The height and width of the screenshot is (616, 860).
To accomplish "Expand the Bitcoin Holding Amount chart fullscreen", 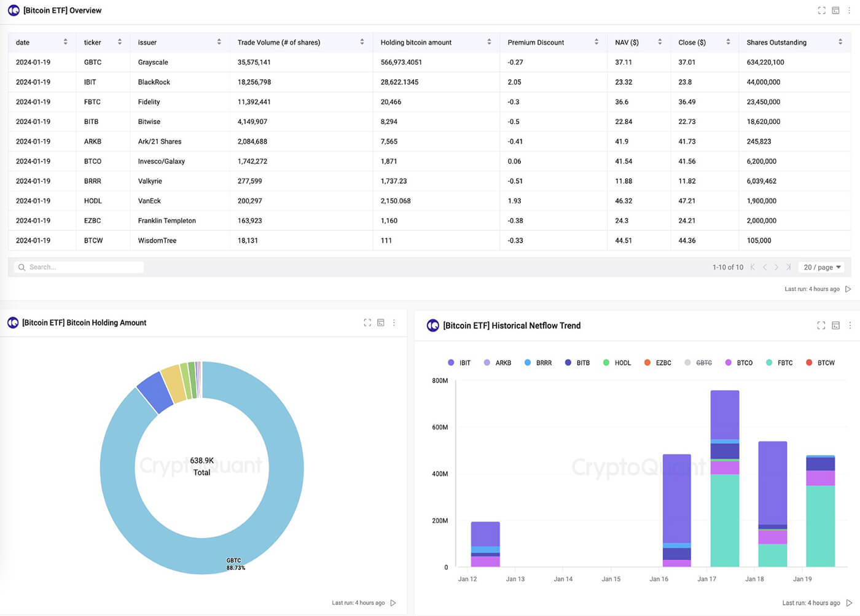I will [367, 322].
